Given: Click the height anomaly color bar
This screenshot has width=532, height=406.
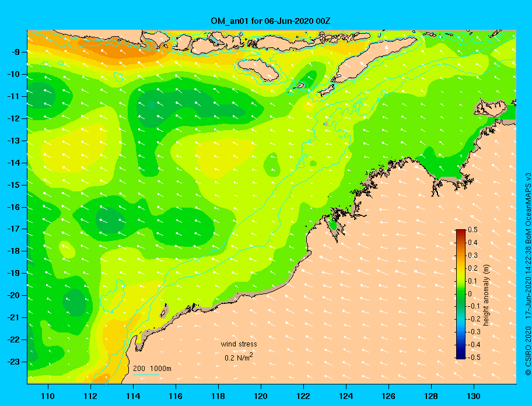Looking at the screenshot, I should point(461,294).
